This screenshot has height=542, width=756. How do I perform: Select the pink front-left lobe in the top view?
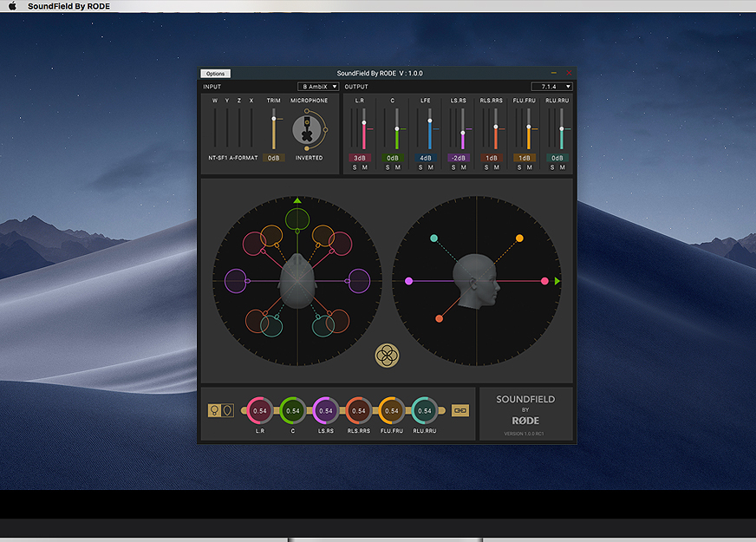tap(254, 244)
